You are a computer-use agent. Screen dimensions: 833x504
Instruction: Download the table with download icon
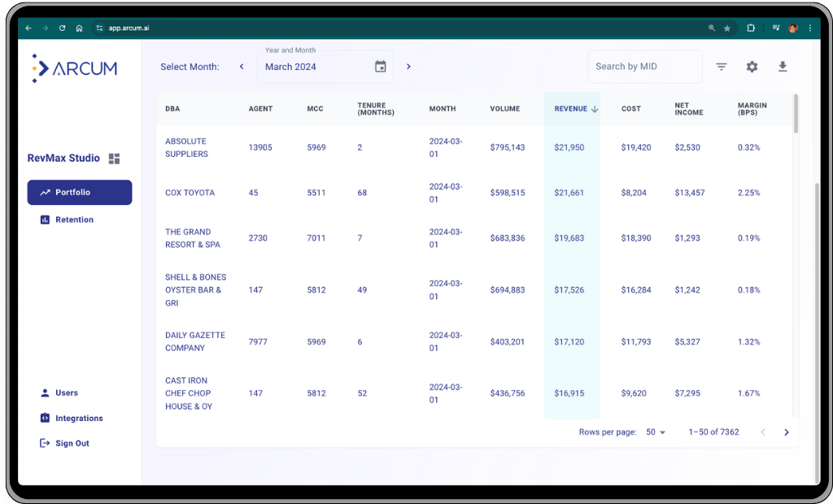783,67
